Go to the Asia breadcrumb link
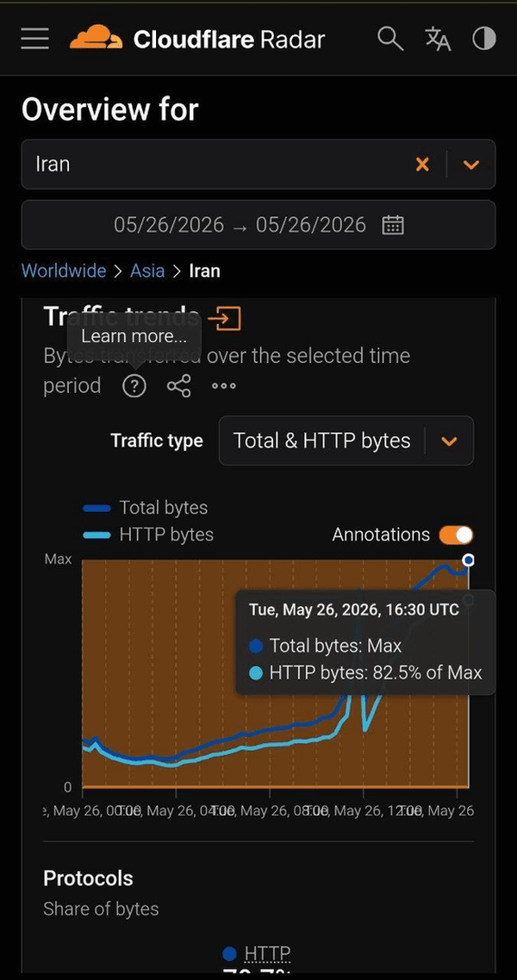The image size is (517, 980). 147,271
